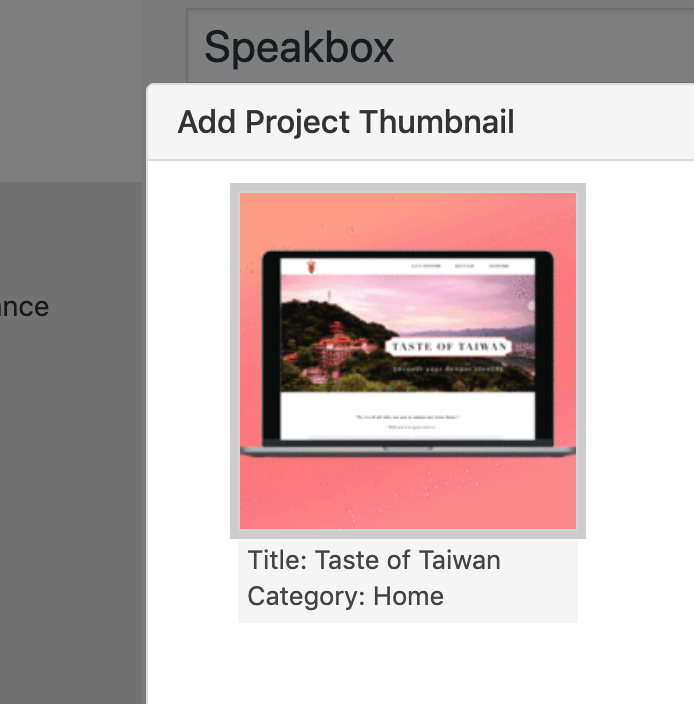Click the gray selection border around the thumbnail
Image resolution: width=694 pixels, height=704 pixels.
235,360
